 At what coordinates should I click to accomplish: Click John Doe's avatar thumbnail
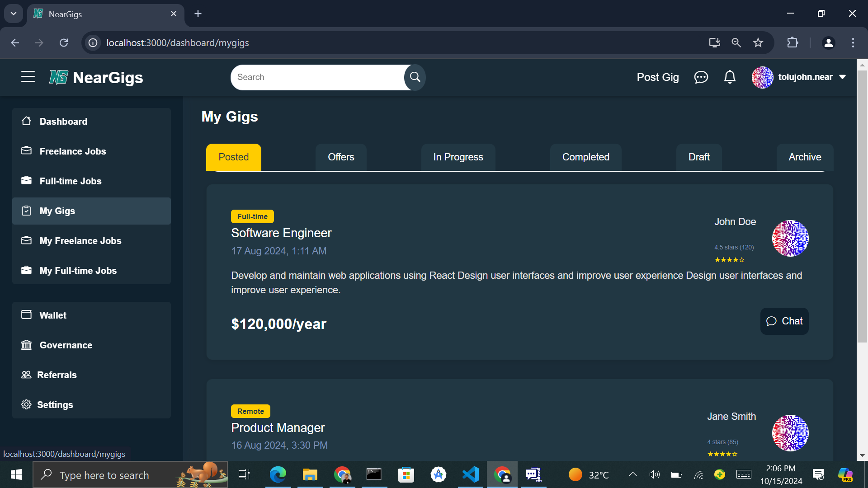[790, 238]
